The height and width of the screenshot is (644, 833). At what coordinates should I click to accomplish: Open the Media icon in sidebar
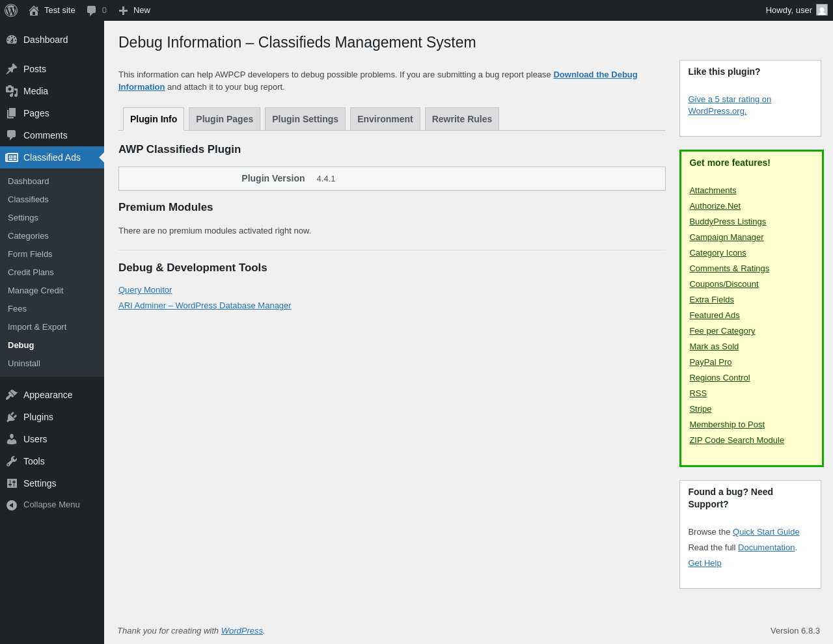(12, 91)
